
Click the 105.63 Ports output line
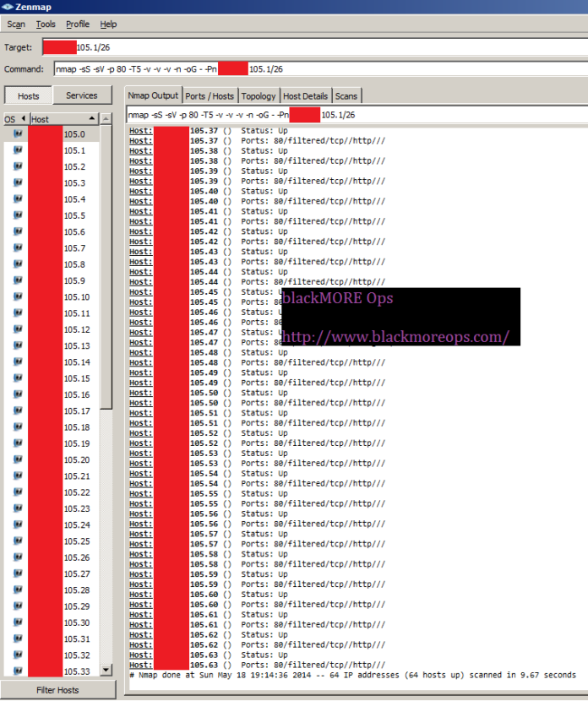257,665
